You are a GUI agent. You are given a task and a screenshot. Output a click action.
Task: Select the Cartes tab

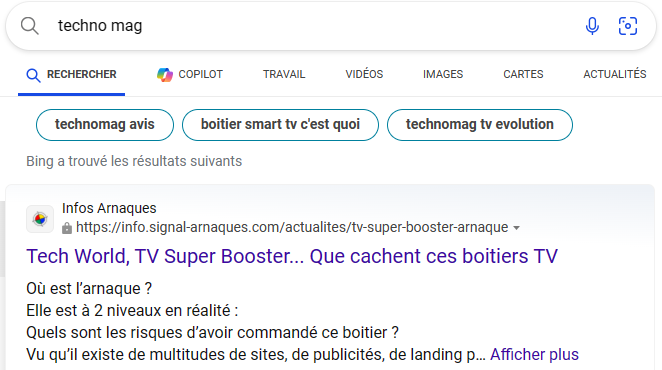click(x=523, y=74)
